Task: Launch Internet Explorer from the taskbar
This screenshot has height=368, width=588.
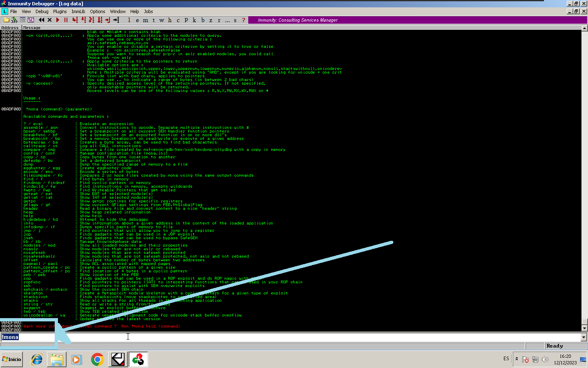Action: pyautogui.click(x=37, y=359)
